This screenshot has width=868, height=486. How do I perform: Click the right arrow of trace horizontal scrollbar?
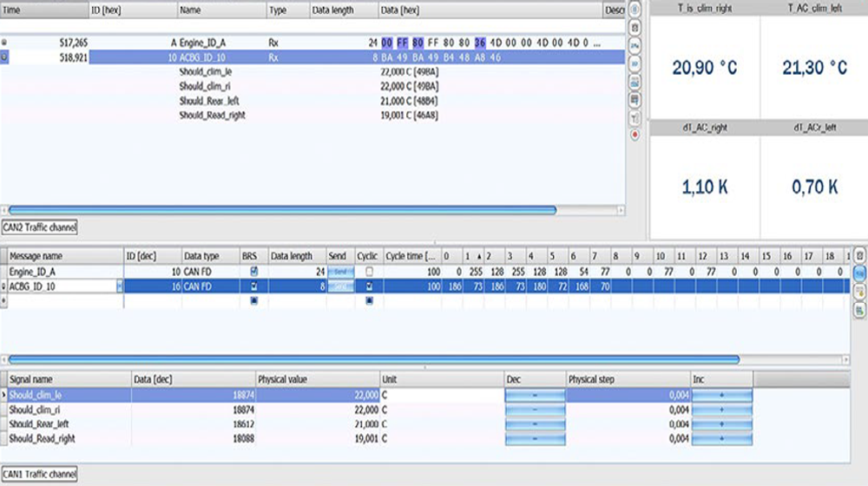(x=621, y=210)
